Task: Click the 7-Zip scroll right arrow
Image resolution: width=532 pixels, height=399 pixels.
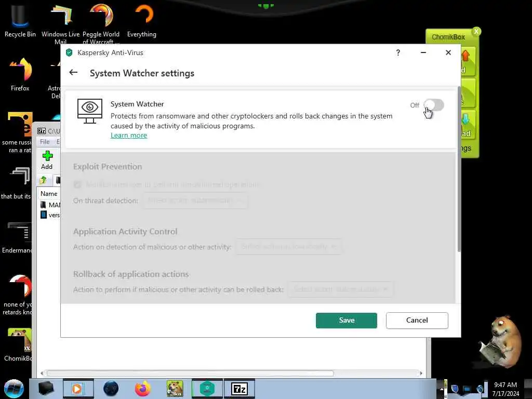Action: pyautogui.click(x=421, y=373)
